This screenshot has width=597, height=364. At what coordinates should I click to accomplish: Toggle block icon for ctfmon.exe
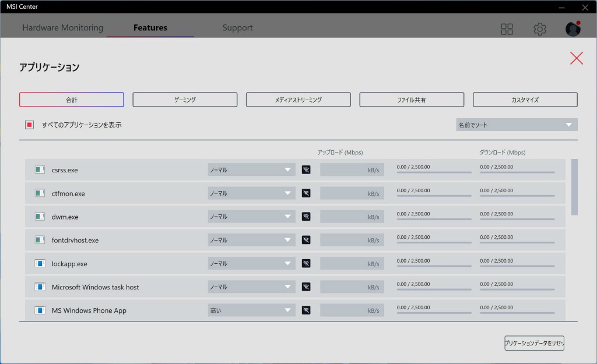[306, 193]
